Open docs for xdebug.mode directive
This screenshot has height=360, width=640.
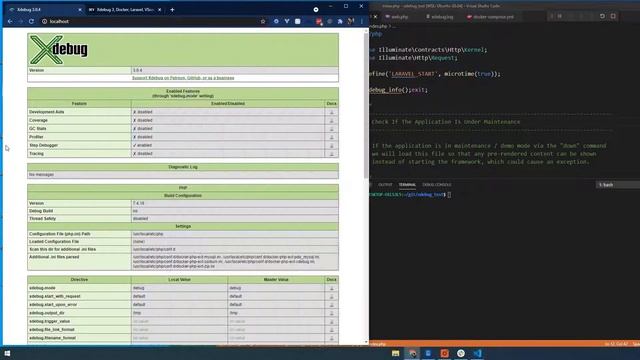331,288
